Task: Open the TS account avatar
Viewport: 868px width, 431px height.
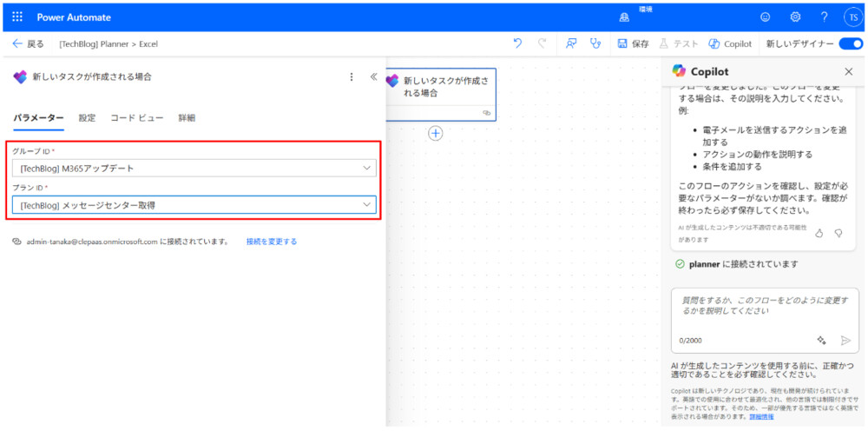Action: tap(853, 17)
